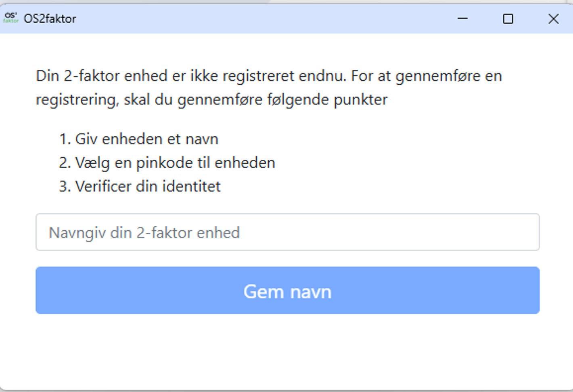Viewport: 573px width, 392px height.
Task: Click the line "registrering, skal du gennemføre følgende punkter"
Action: tap(211, 100)
